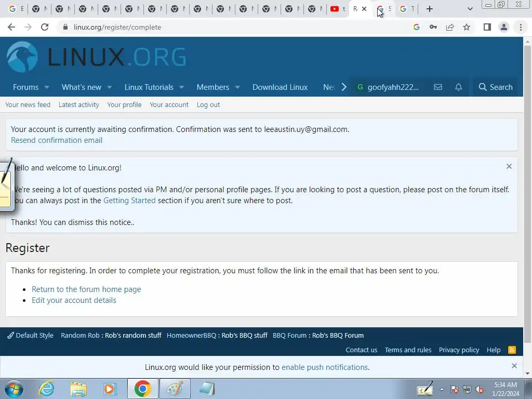Click Resend confirmation email
532x399 pixels.
pos(57,140)
